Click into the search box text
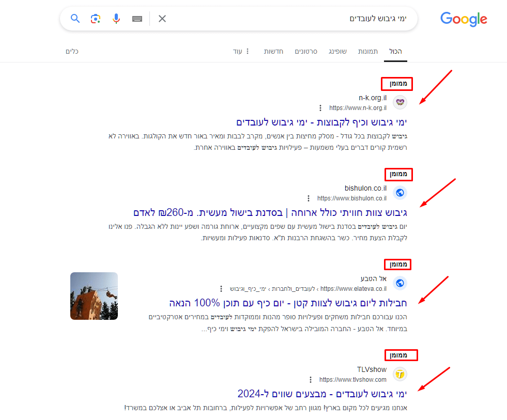This screenshot has width=507, height=420. pos(378,19)
